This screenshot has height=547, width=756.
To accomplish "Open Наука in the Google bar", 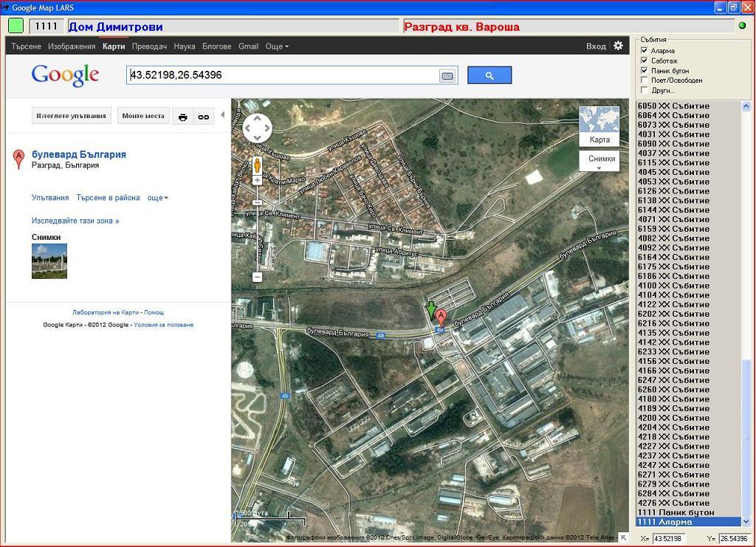I will coord(185,47).
